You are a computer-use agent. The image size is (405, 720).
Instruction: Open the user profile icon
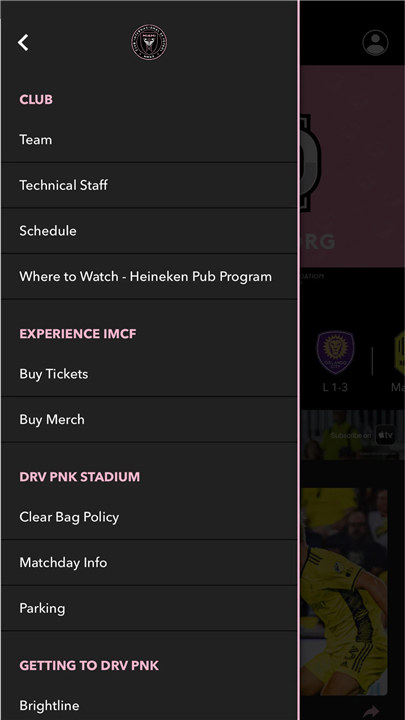(x=375, y=43)
